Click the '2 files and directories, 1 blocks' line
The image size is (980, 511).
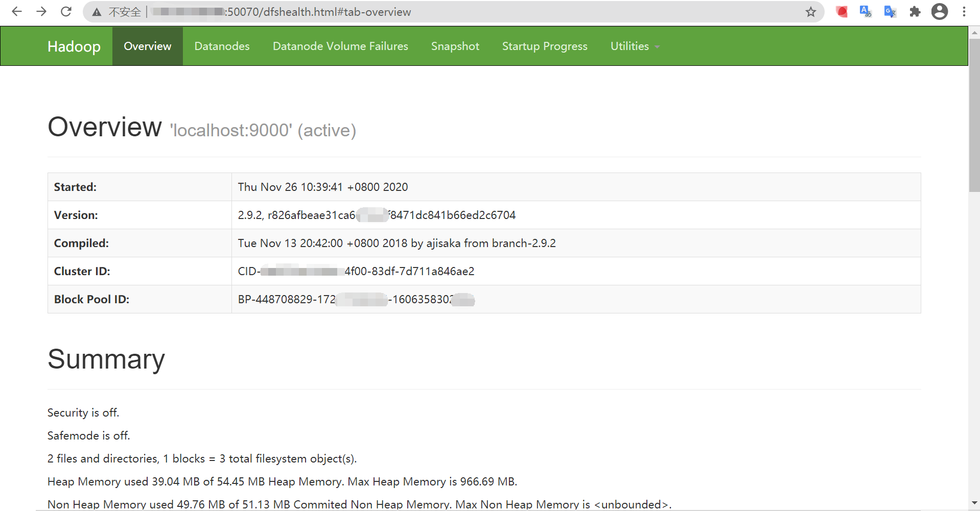click(x=202, y=458)
